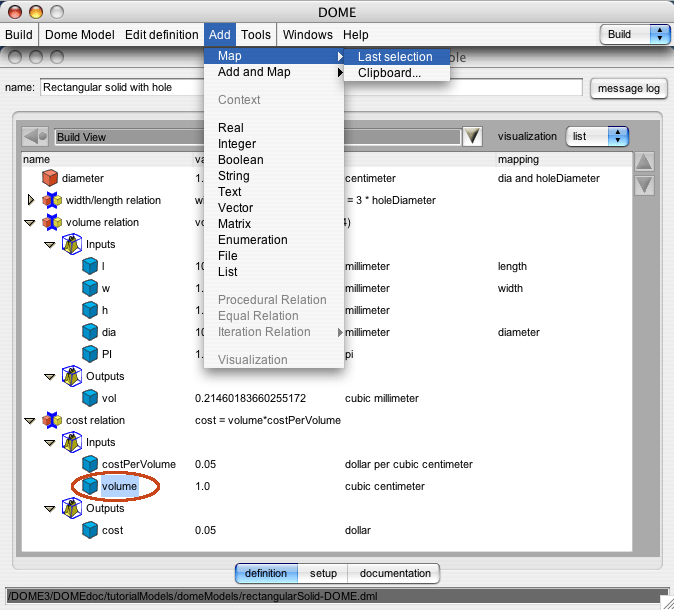Click the blue cube icon for costPerVolume
Image resolution: width=674 pixels, height=610 pixels.
tap(90, 464)
